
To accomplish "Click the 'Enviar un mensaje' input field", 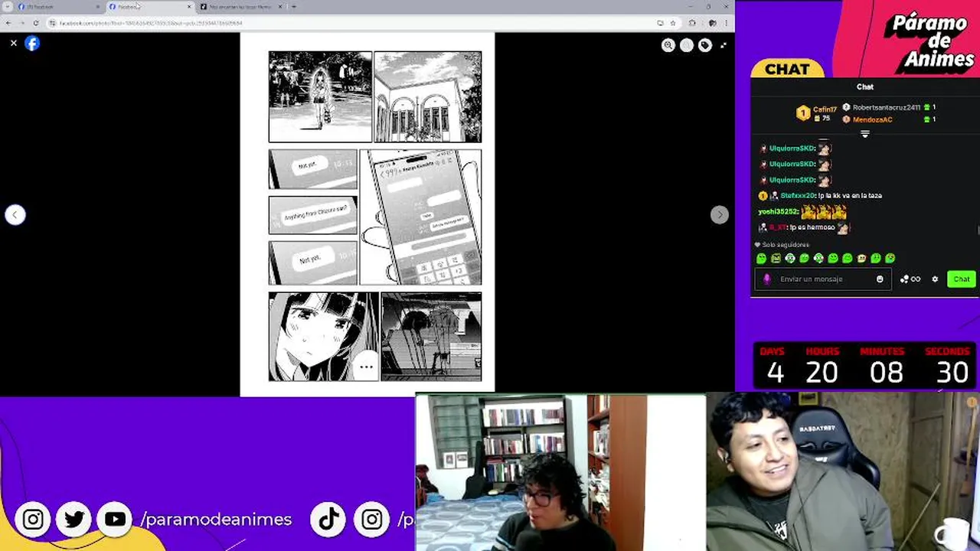I will coord(823,279).
